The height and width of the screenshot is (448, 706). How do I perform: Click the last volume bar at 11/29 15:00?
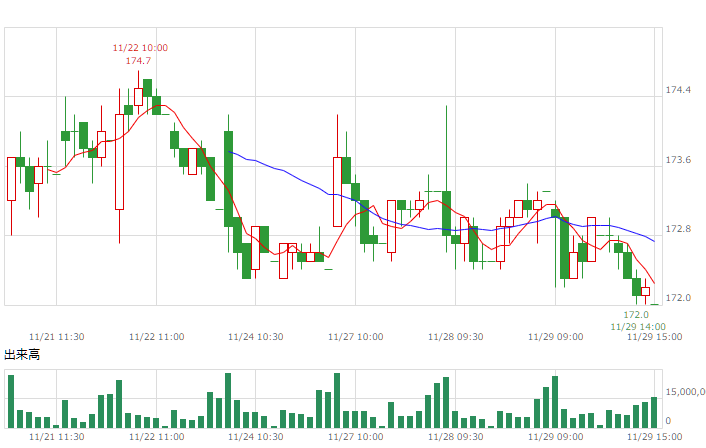click(654, 413)
